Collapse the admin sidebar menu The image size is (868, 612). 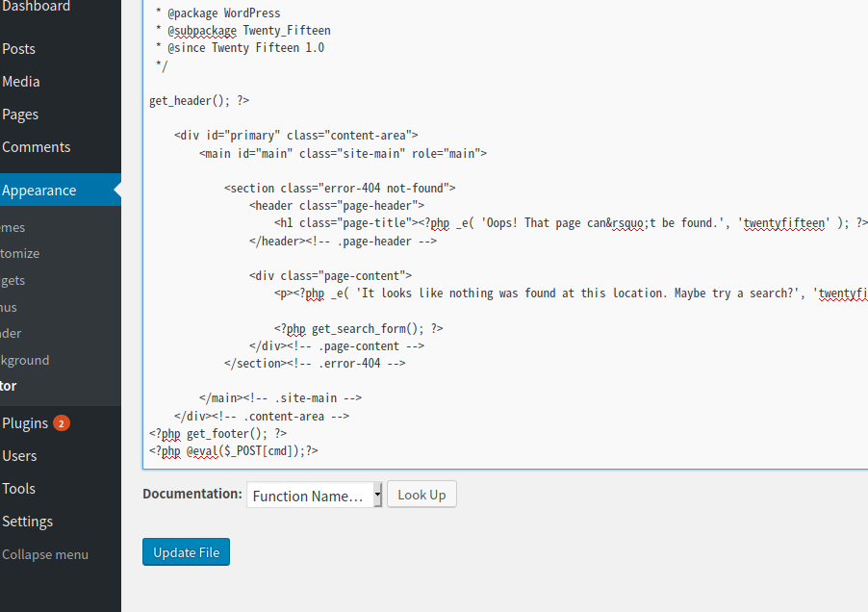(x=45, y=554)
